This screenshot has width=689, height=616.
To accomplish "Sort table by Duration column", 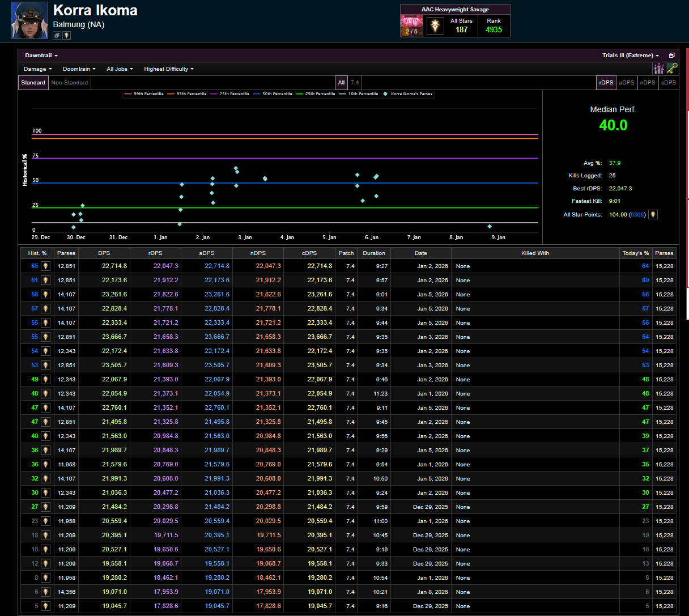I will pos(374,253).
